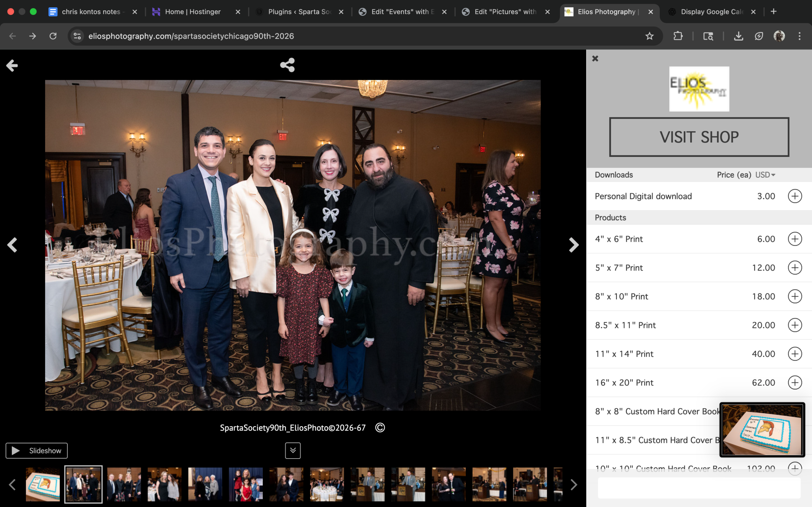Close the shop panel with X icon

tap(595, 59)
